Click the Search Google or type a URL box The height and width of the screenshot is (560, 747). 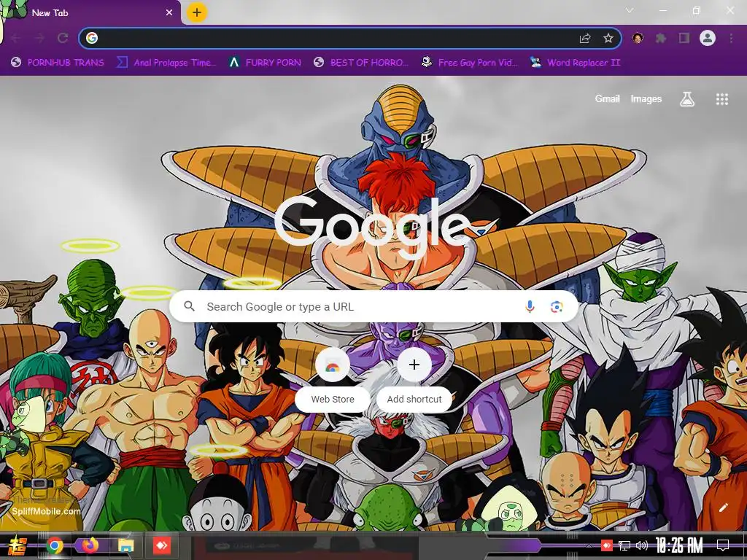[x=374, y=307]
